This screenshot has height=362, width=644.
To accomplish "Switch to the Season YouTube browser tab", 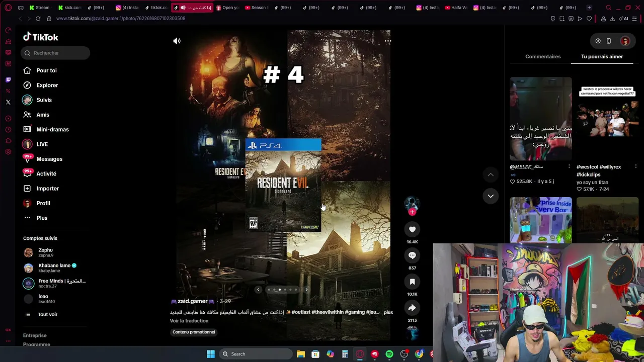I will point(256,8).
